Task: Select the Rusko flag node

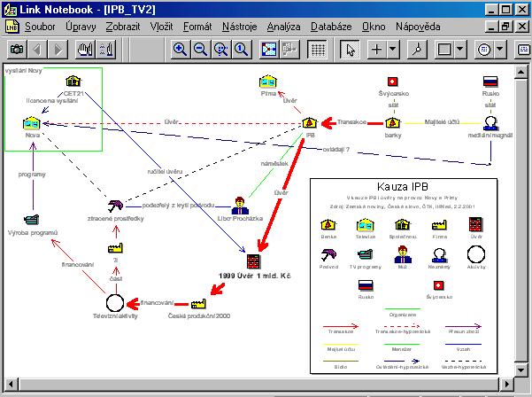Action: coord(490,82)
